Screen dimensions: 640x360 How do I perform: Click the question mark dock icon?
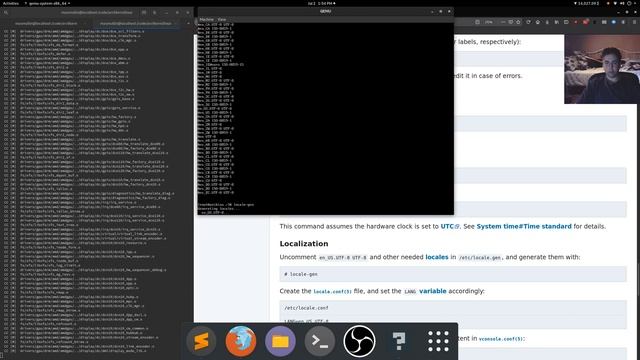click(x=399, y=341)
